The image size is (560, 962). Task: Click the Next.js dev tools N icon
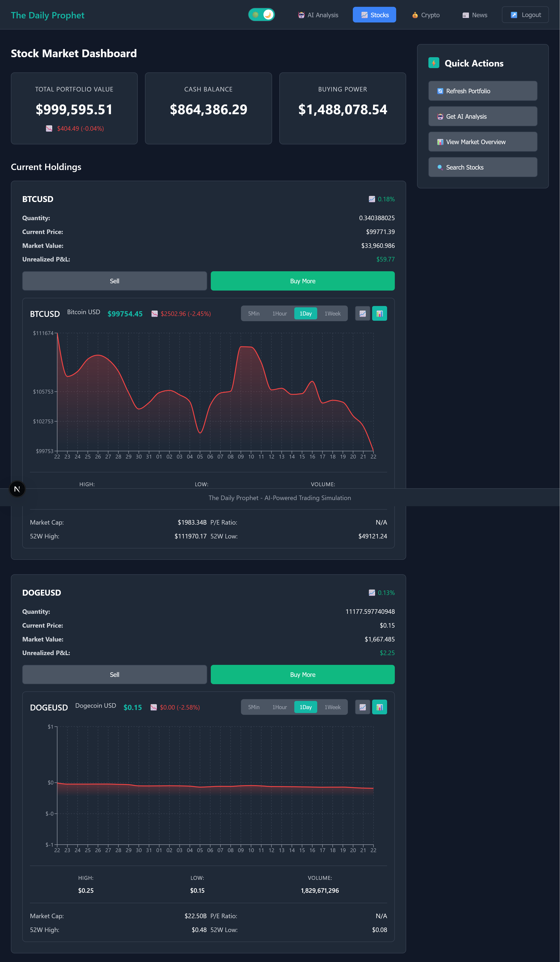17,489
